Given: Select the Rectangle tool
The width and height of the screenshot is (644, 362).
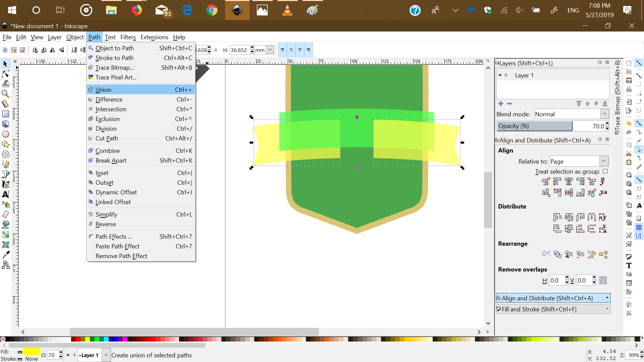Looking at the screenshot, I should click(6, 114).
